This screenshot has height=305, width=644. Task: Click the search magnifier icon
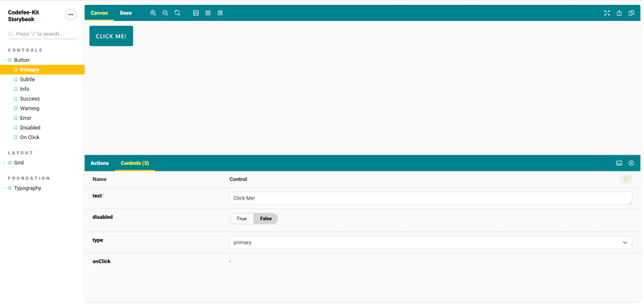click(x=10, y=34)
